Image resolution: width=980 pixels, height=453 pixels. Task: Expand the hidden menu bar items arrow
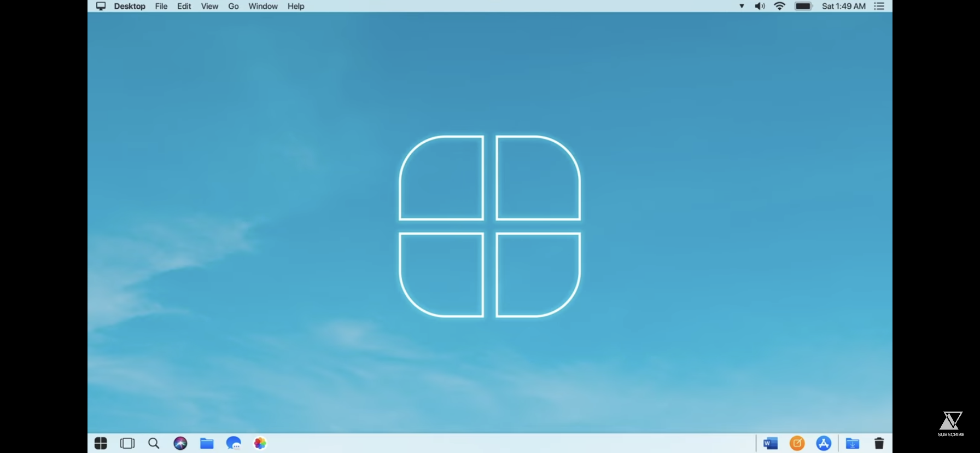click(x=742, y=6)
